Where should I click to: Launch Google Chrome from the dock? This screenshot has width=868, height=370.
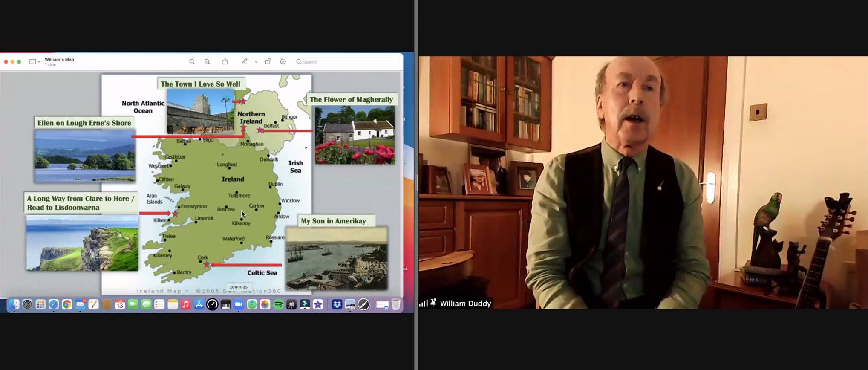pyautogui.click(x=67, y=304)
